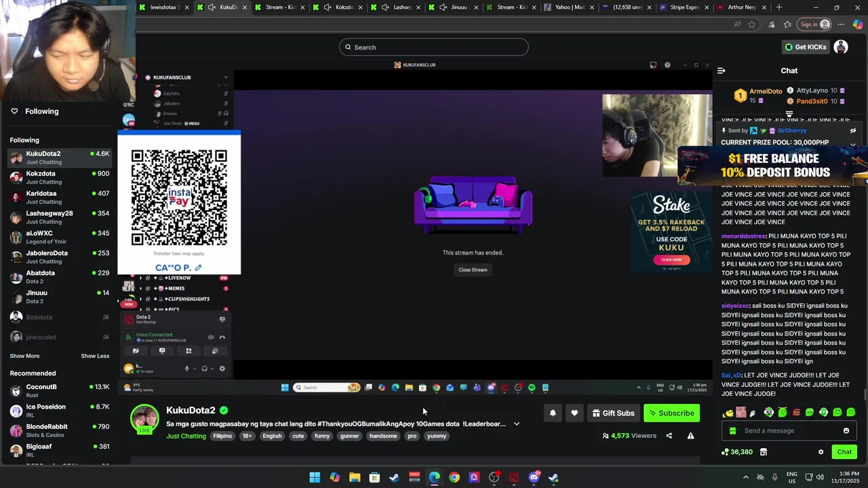
Task: Click the green gift icon in message box
Action: click(x=732, y=430)
